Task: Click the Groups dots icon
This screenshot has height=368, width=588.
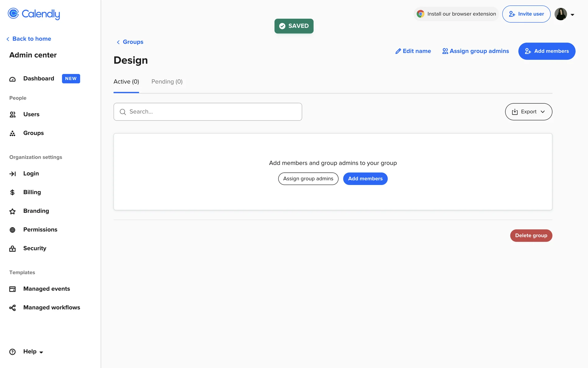Action: pyautogui.click(x=13, y=133)
